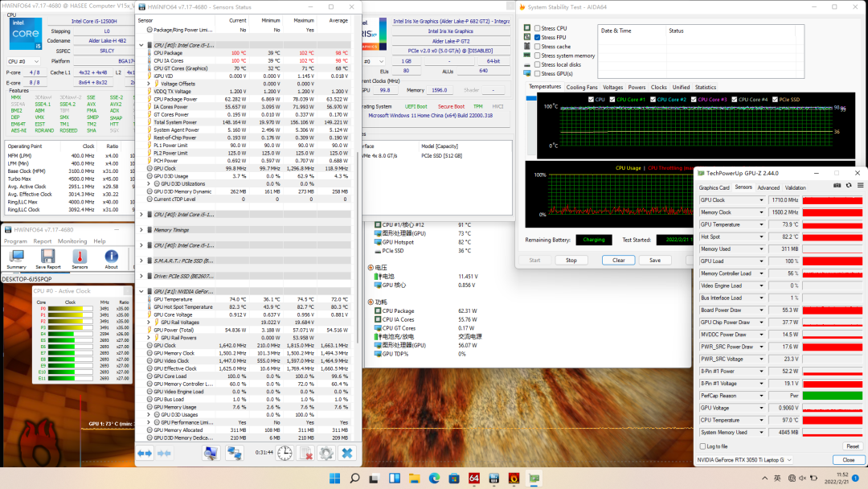This screenshot has width=868, height=489.
Task: Click the GPU-Z screenshot camera icon
Action: tap(837, 186)
